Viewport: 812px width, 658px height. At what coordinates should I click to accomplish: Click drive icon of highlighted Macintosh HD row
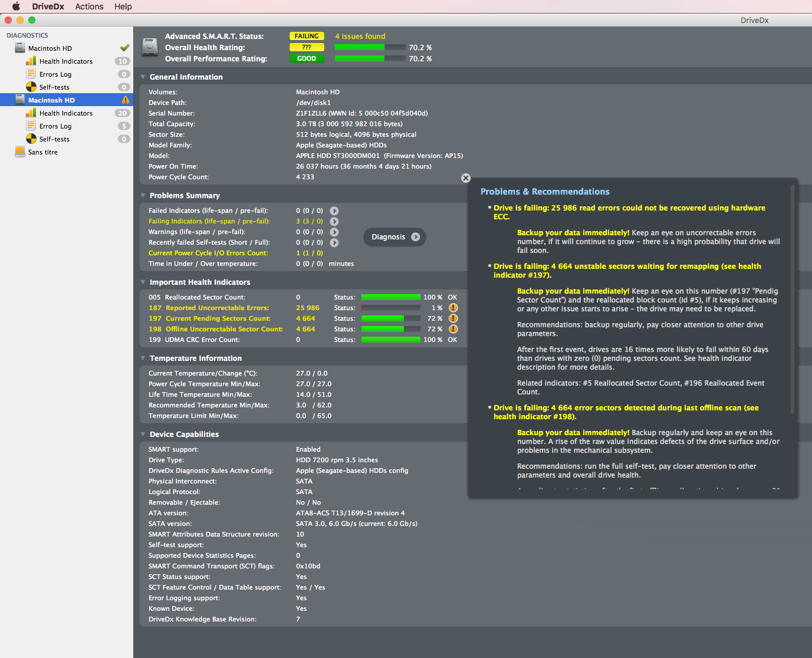pyautogui.click(x=20, y=100)
